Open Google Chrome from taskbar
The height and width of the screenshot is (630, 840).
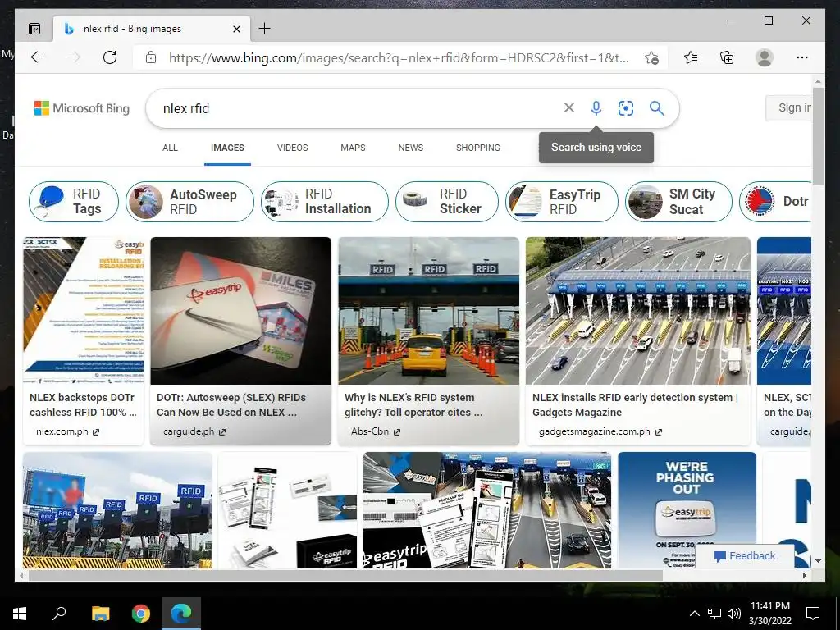(141, 614)
